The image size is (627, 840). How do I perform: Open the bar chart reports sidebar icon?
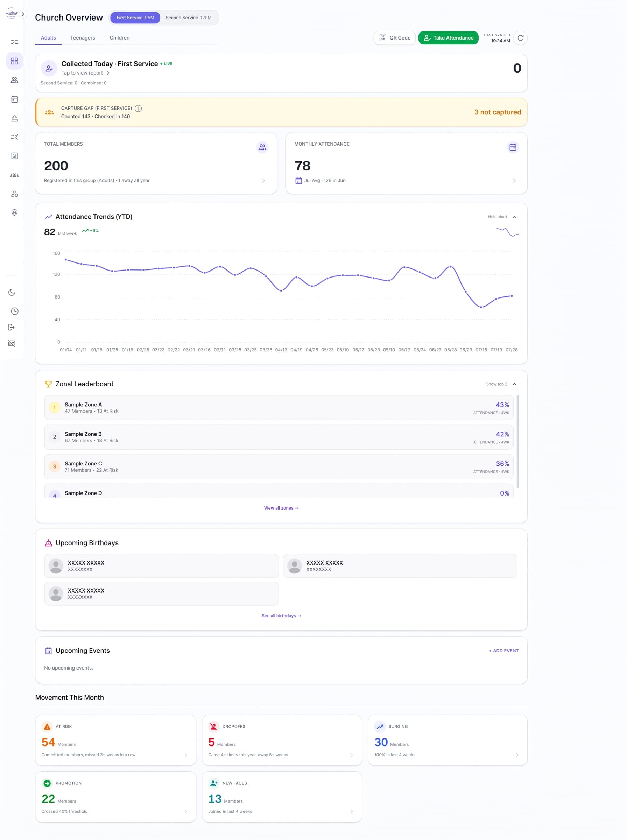(14, 156)
